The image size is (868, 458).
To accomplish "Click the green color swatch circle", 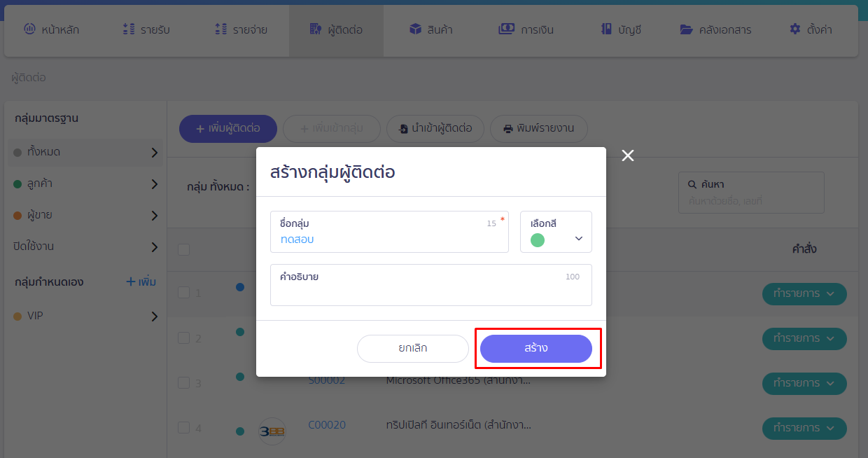I will click(538, 240).
